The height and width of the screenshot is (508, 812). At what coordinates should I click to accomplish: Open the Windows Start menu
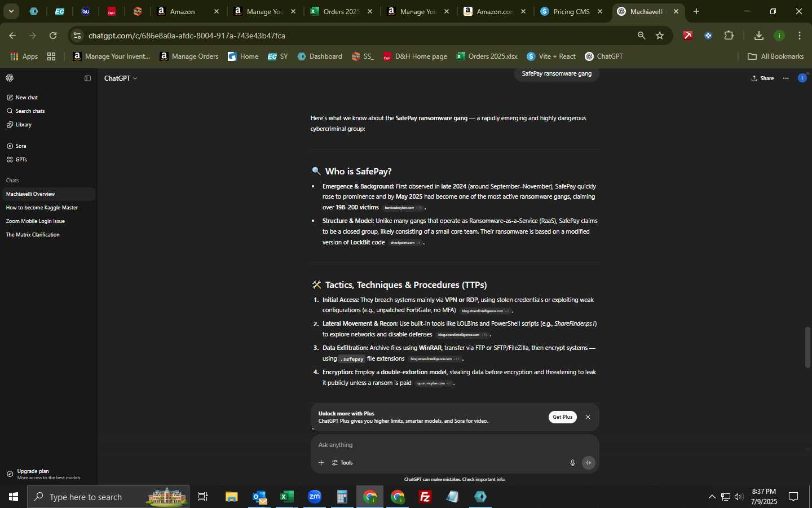click(14, 497)
